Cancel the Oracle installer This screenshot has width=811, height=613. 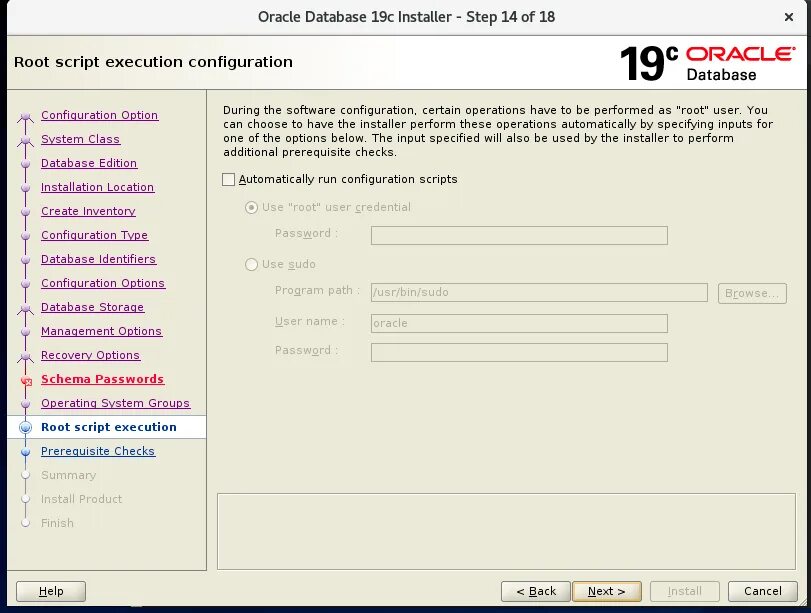pyautogui.click(x=762, y=591)
